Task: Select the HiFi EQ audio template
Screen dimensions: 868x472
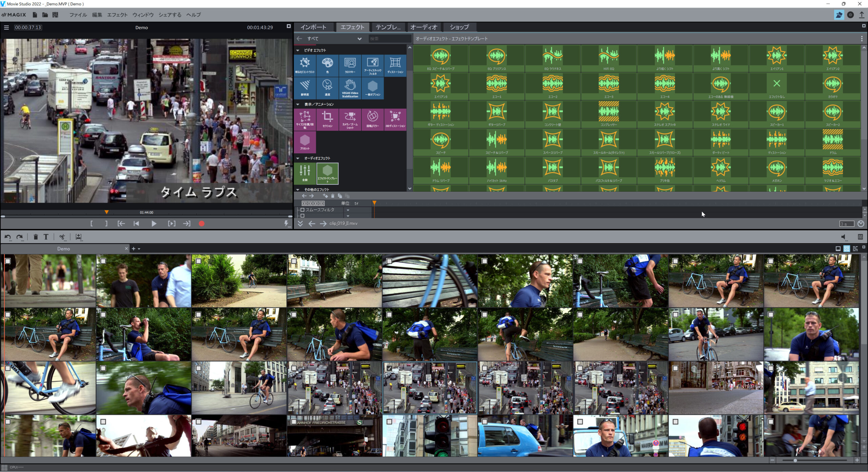Action: tap(609, 58)
